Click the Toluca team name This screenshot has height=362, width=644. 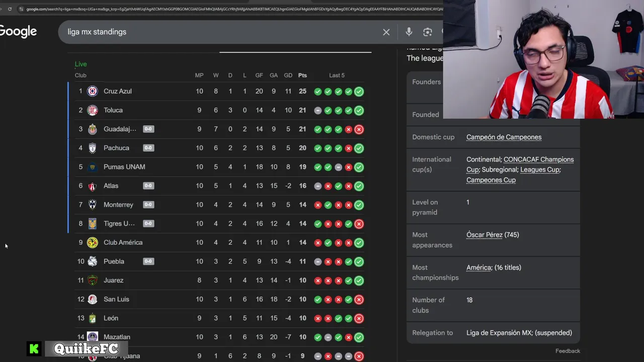pos(113,110)
